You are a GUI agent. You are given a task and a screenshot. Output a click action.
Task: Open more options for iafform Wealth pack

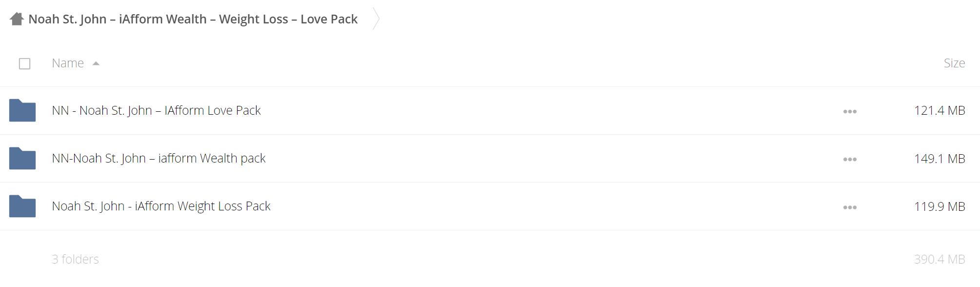850,159
